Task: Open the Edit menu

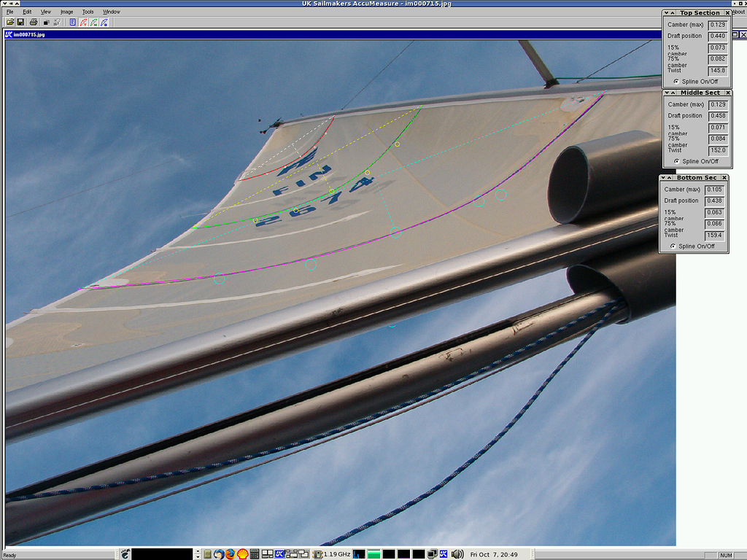Action: coord(27,12)
